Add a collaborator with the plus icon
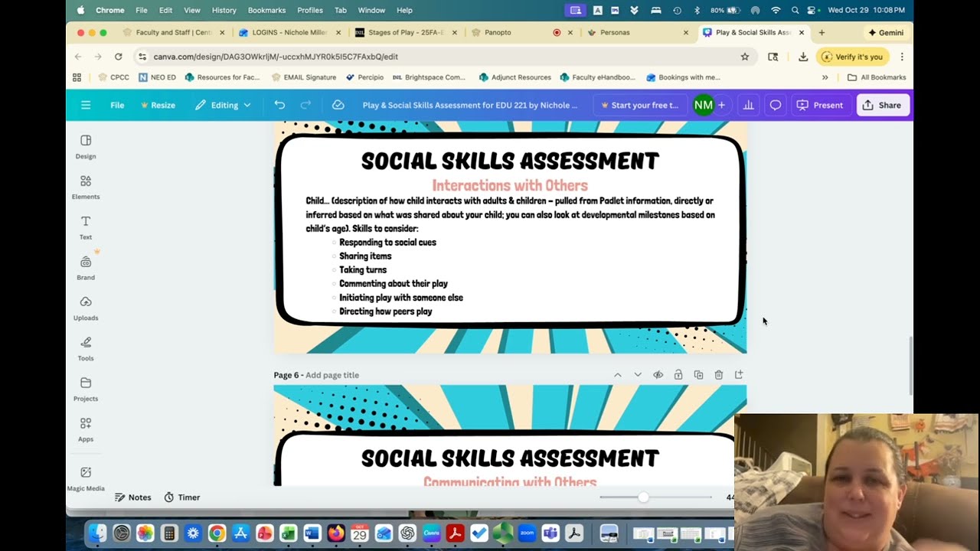Screen dimensions: 980x551 721,105
